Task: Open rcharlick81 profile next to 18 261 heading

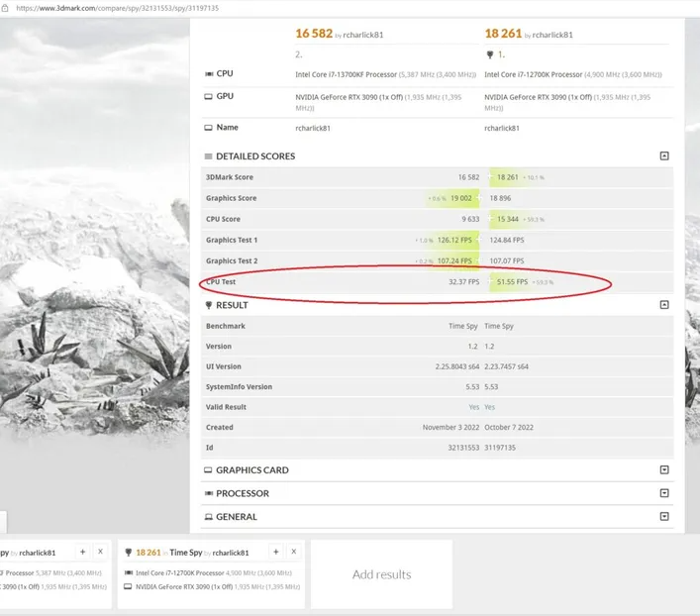Action: pos(552,35)
